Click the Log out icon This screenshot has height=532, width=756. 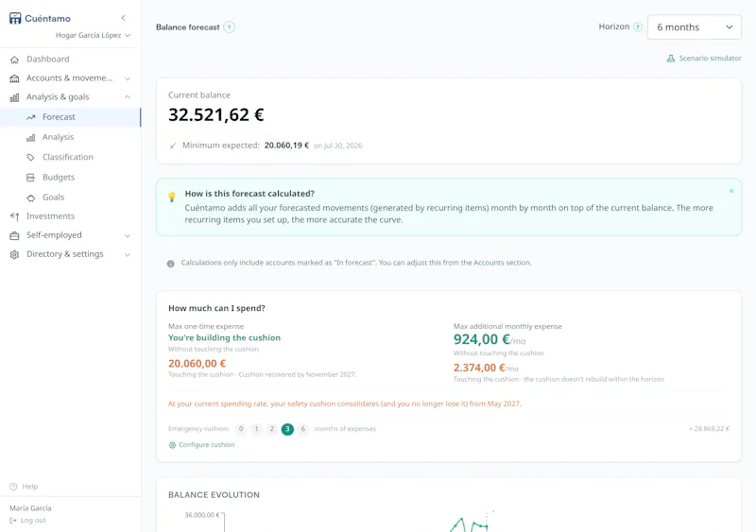[13, 521]
